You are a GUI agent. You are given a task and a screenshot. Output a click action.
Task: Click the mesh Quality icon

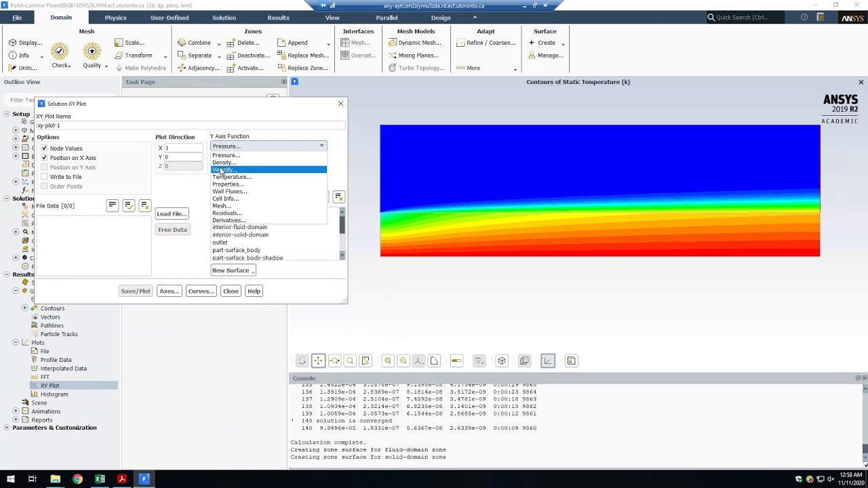click(x=92, y=51)
